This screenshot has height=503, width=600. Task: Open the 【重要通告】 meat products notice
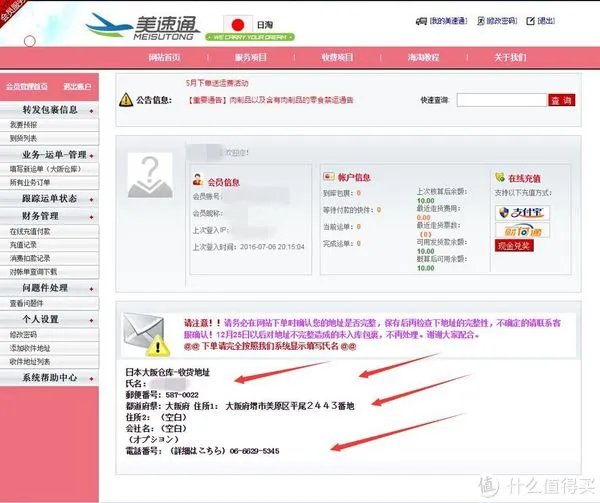point(270,100)
